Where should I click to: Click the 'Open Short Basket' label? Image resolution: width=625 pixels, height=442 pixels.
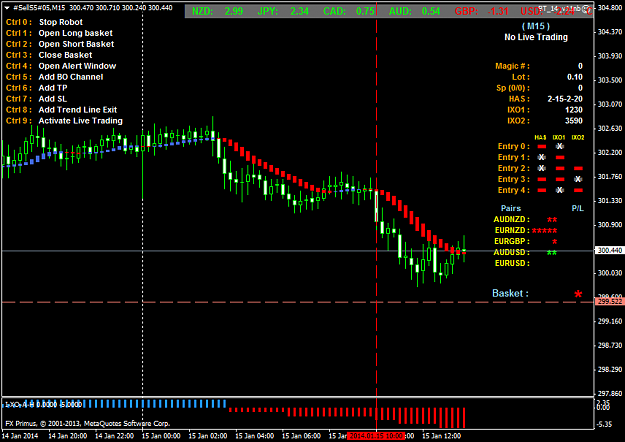tap(76, 44)
